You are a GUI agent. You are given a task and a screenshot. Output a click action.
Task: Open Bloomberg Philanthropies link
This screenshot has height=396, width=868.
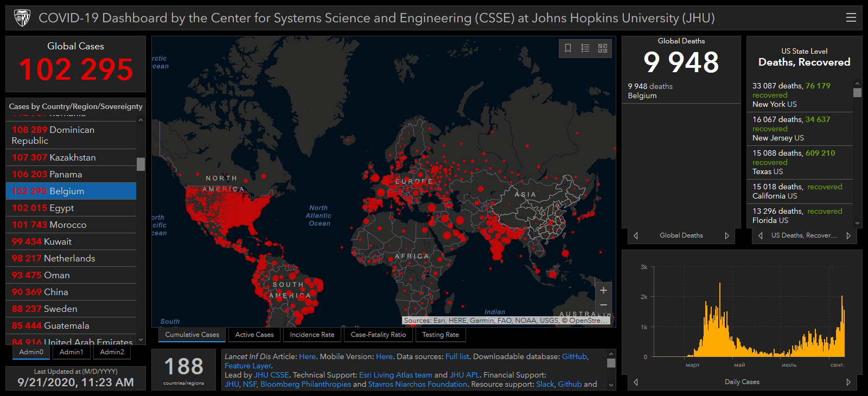(x=305, y=384)
